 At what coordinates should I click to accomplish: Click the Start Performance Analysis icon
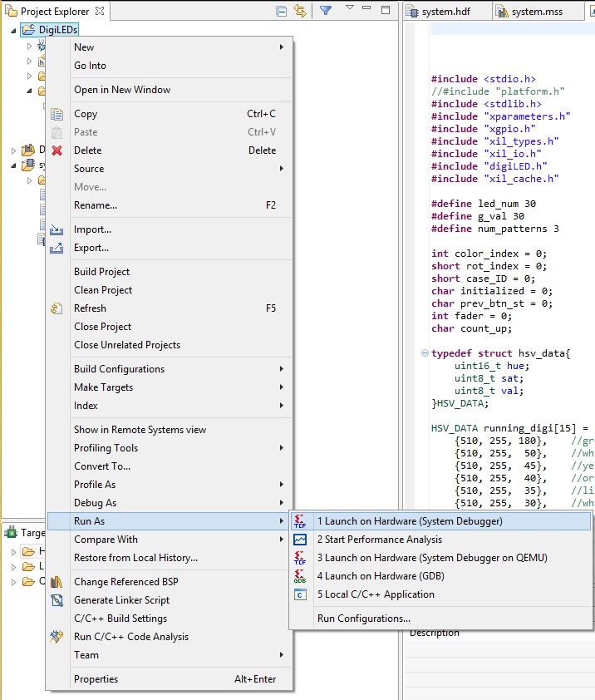[300, 540]
